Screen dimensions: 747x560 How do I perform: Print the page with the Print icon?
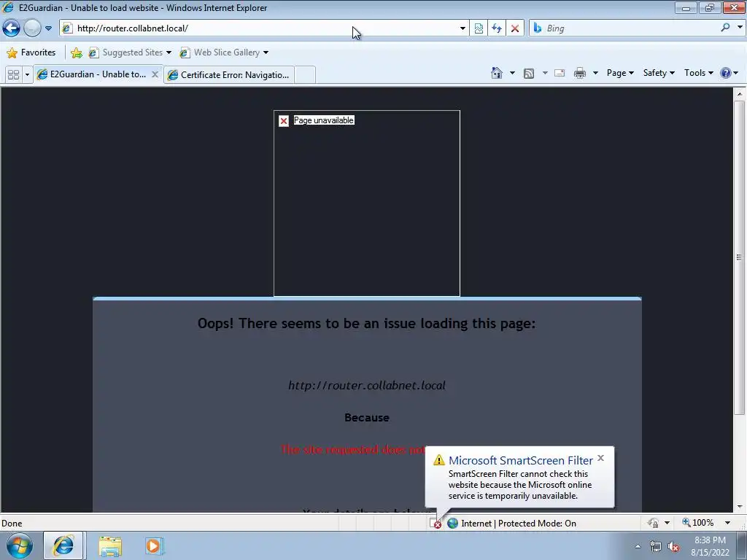point(580,73)
